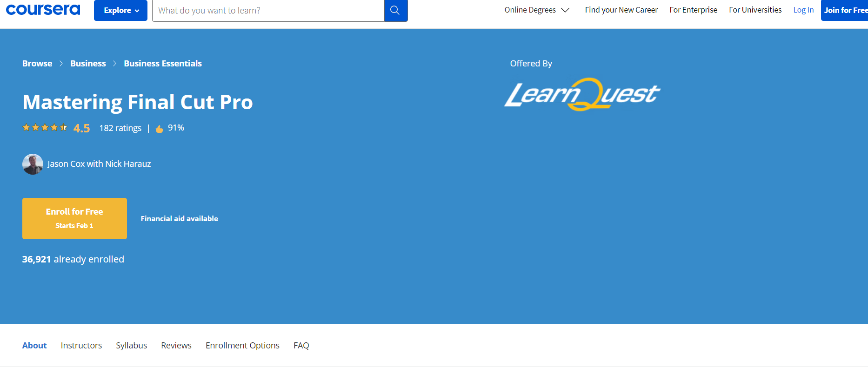Click the 4.5 rating score
868x367 pixels.
pyautogui.click(x=81, y=128)
